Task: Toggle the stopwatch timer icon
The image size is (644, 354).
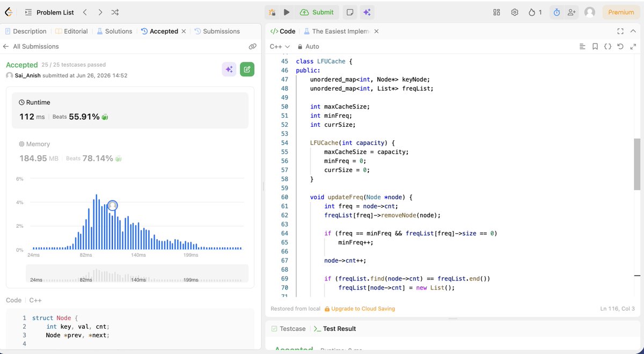Action: (557, 12)
